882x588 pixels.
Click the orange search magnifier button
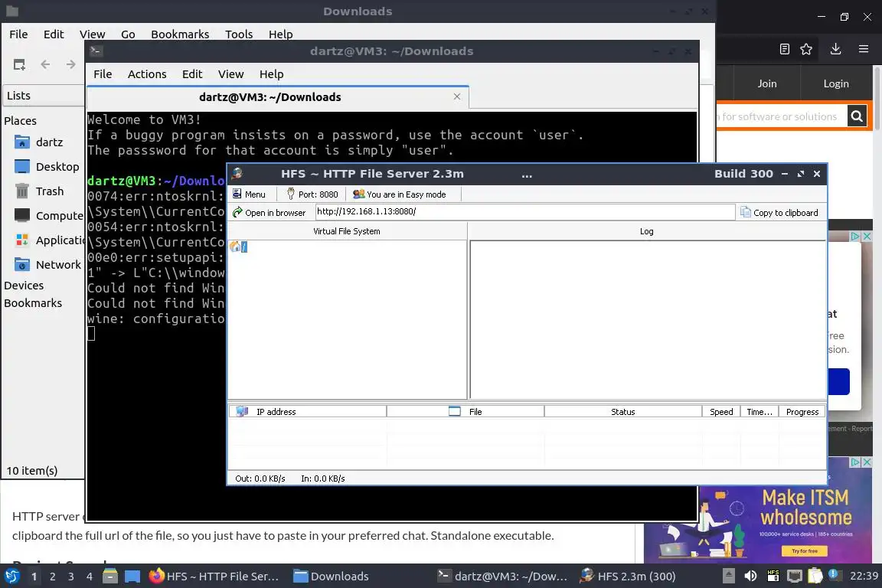click(x=857, y=116)
